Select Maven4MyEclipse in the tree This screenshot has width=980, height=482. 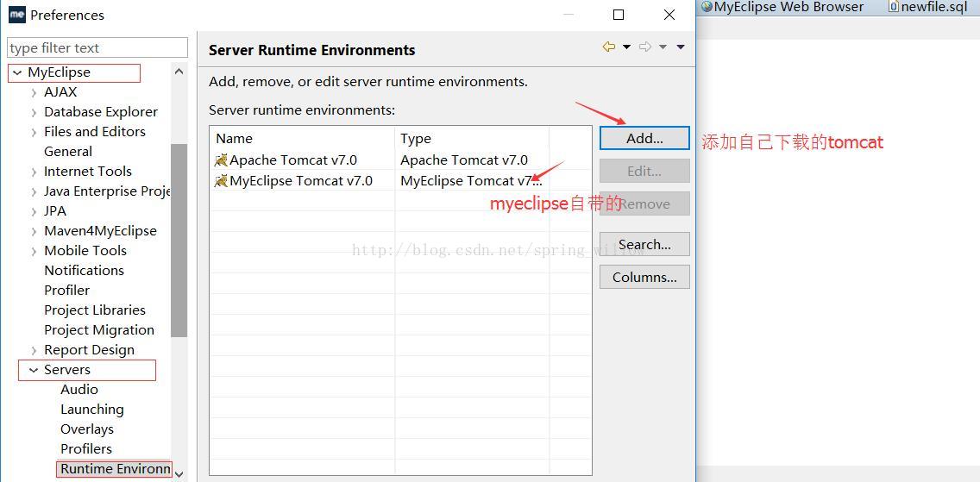100,231
